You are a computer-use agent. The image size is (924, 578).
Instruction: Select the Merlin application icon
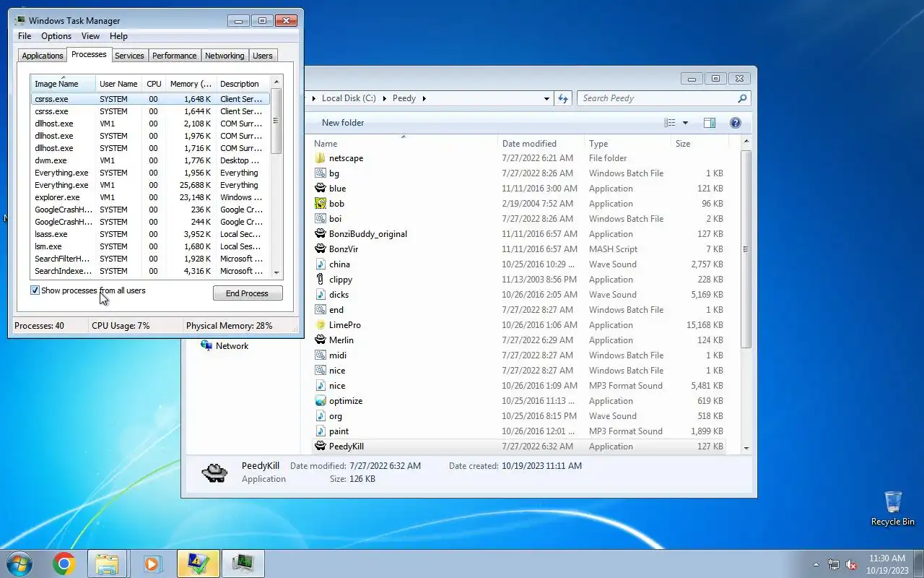(321, 340)
